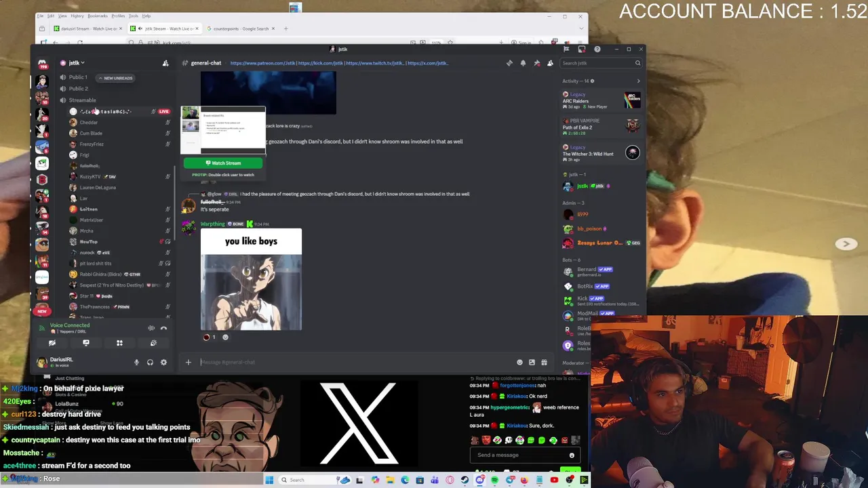
Task: Open Discord inbox icon in the title bar
Action: point(582,49)
